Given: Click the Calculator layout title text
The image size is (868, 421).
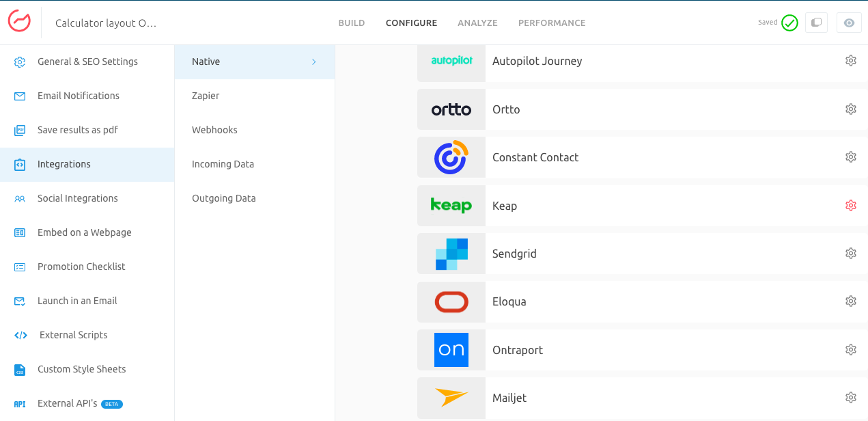Looking at the screenshot, I should [106, 23].
